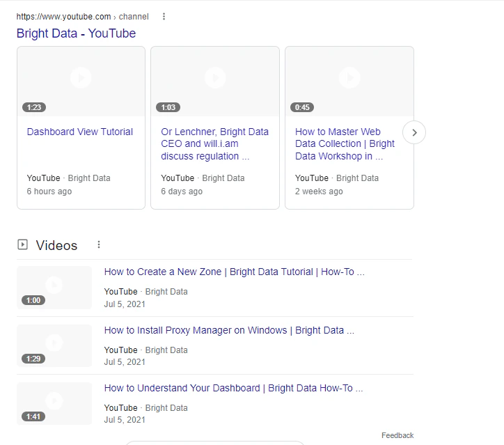The height and width of the screenshot is (445, 504).
Task: Open How to Master Web Data Collection link
Action: coord(345,144)
